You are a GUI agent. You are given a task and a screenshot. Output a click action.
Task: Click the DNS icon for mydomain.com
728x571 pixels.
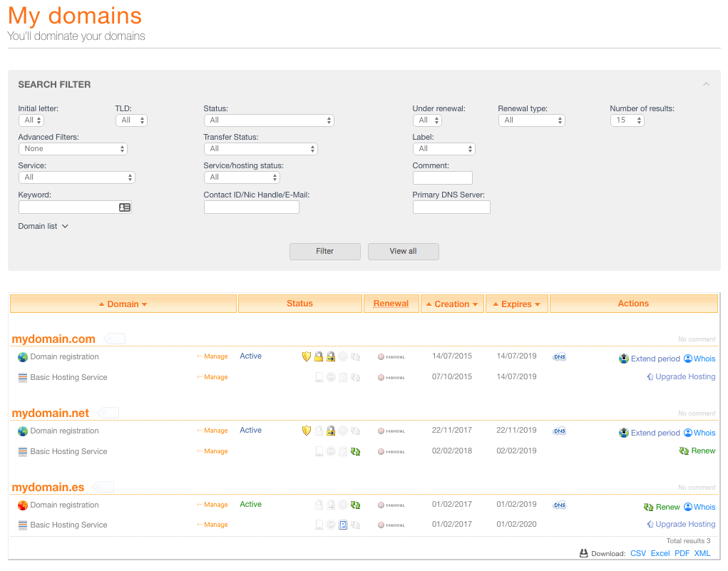pyautogui.click(x=560, y=357)
